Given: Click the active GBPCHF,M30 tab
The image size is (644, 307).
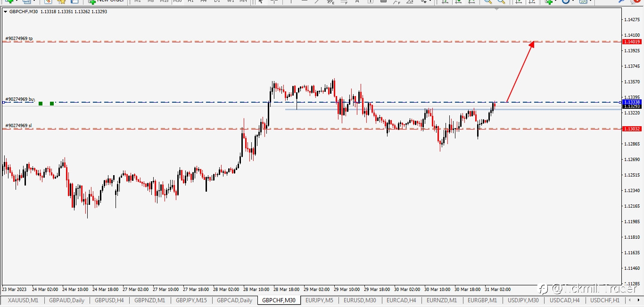Looking at the screenshot, I should [x=279, y=300].
